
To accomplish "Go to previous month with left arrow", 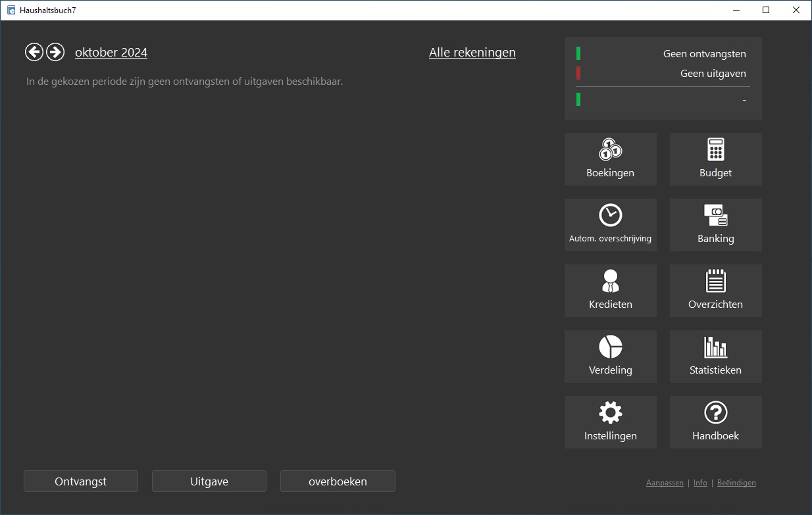I will [34, 52].
